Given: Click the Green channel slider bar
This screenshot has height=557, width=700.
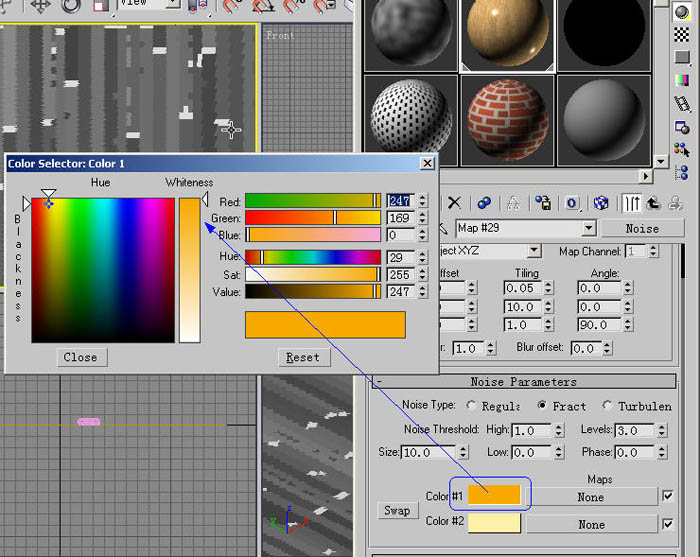Looking at the screenshot, I should point(313,218).
